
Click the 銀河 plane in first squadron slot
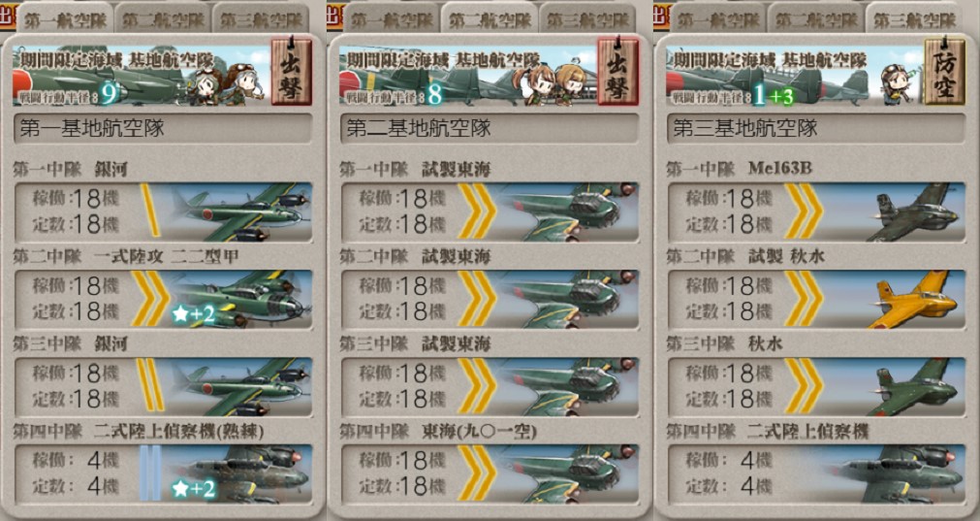(x=240, y=212)
